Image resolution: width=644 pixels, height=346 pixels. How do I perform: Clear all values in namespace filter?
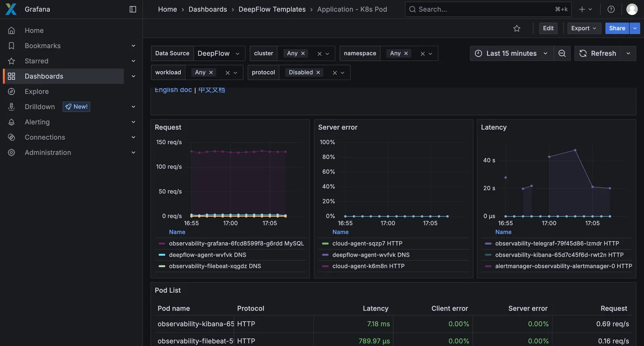point(423,54)
